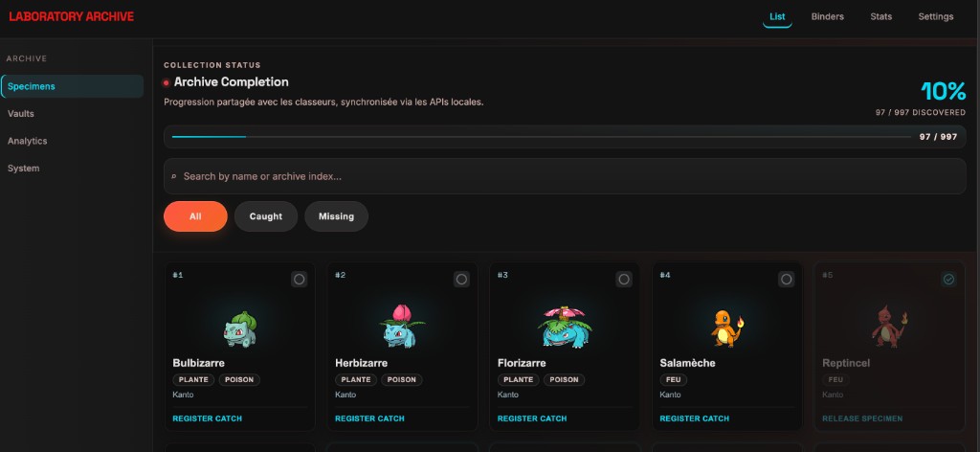Filter by Caught specimens

pos(266,216)
